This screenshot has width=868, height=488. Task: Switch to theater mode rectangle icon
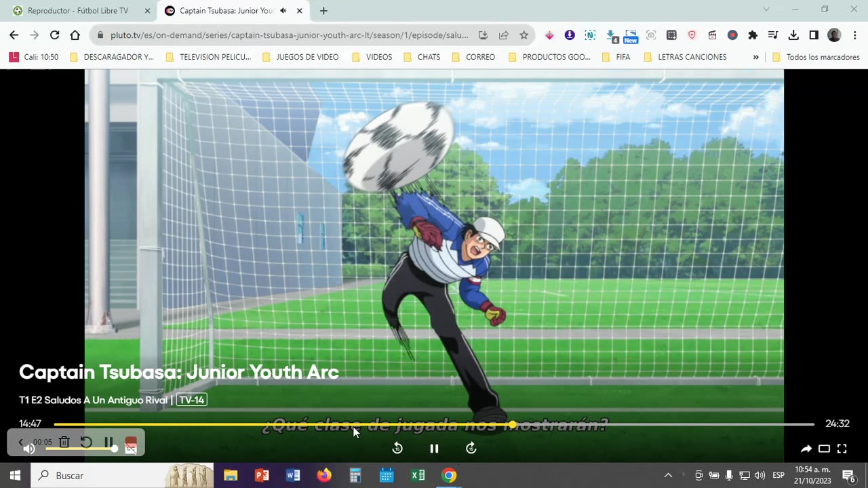click(x=824, y=449)
